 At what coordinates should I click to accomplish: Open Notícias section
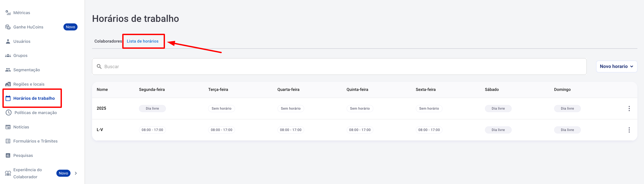tap(21, 127)
